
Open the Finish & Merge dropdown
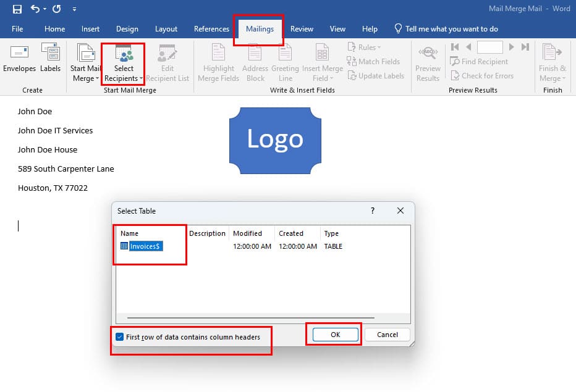[552, 63]
